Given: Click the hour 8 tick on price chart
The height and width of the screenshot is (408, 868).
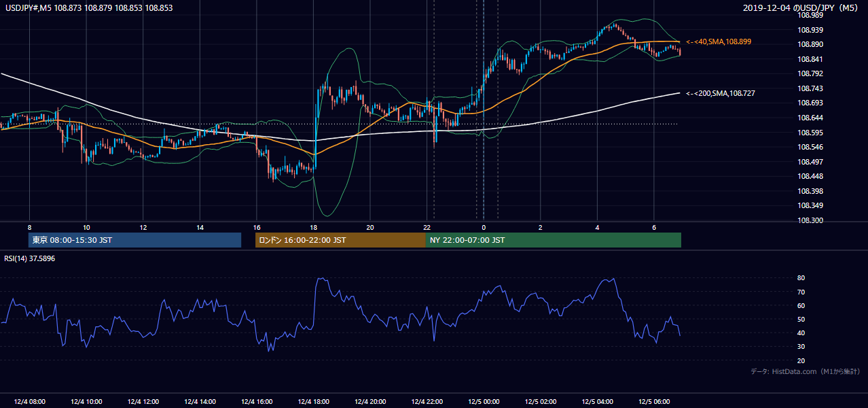Looking at the screenshot, I should click(x=29, y=227).
